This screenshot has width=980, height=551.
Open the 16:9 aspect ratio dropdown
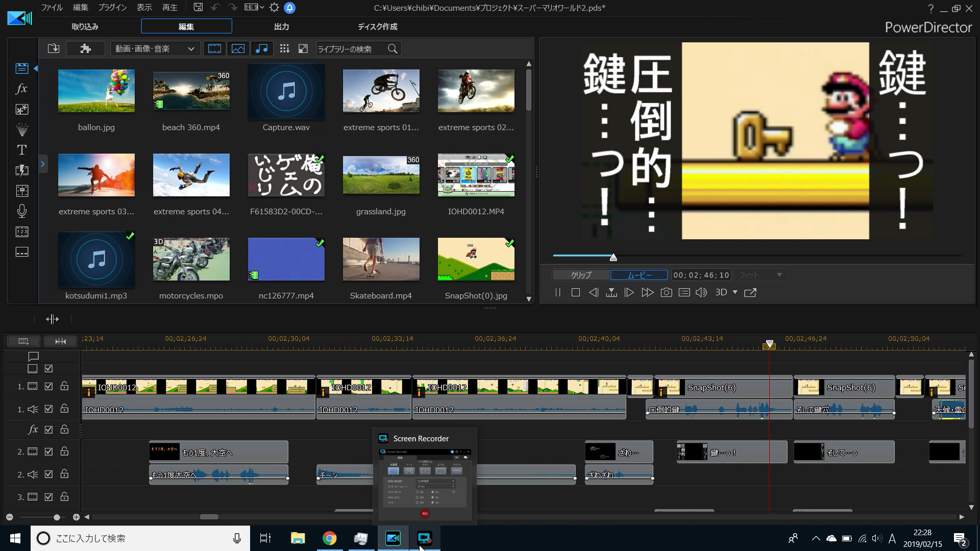[x=254, y=7]
